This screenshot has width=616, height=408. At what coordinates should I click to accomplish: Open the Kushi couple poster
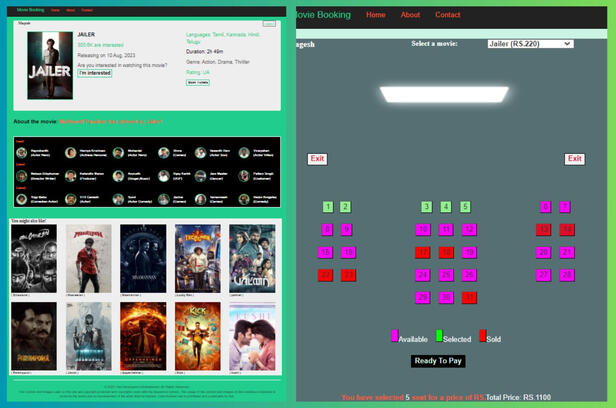click(252, 336)
